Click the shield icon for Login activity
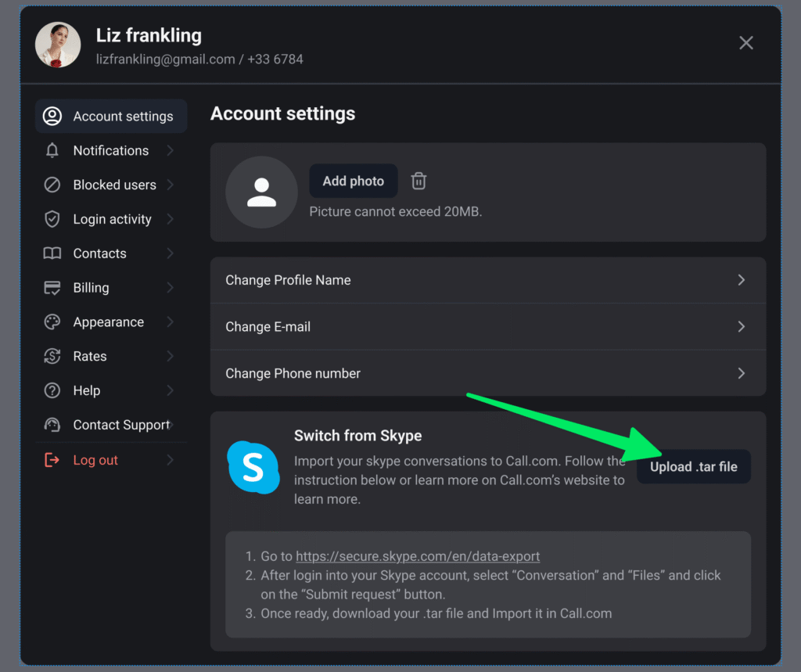This screenshot has width=801, height=672. [52, 219]
